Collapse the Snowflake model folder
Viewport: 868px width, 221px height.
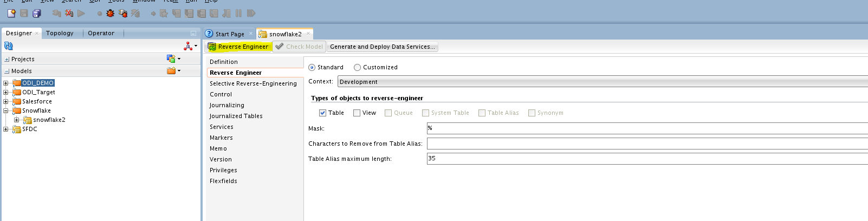pyautogui.click(x=6, y=110)
